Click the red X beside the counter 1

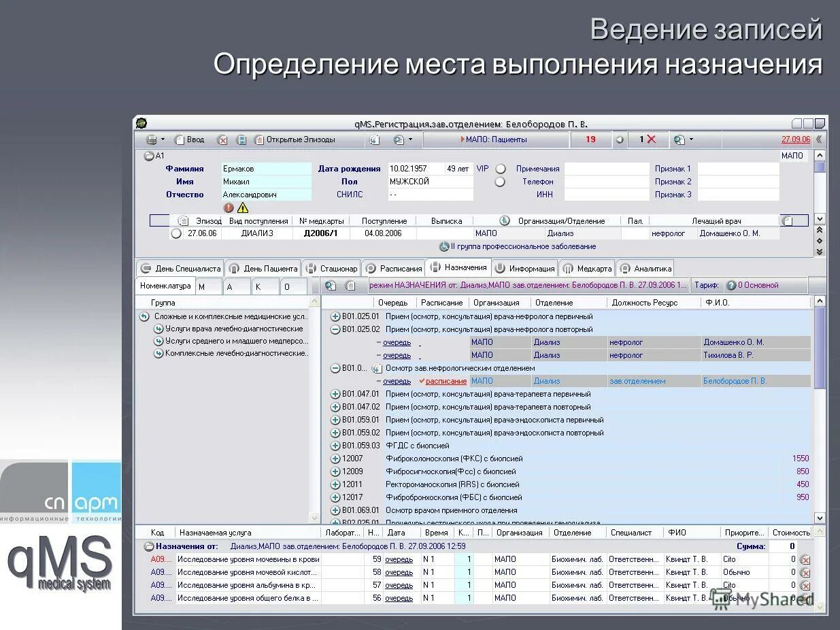click(650, 139)
